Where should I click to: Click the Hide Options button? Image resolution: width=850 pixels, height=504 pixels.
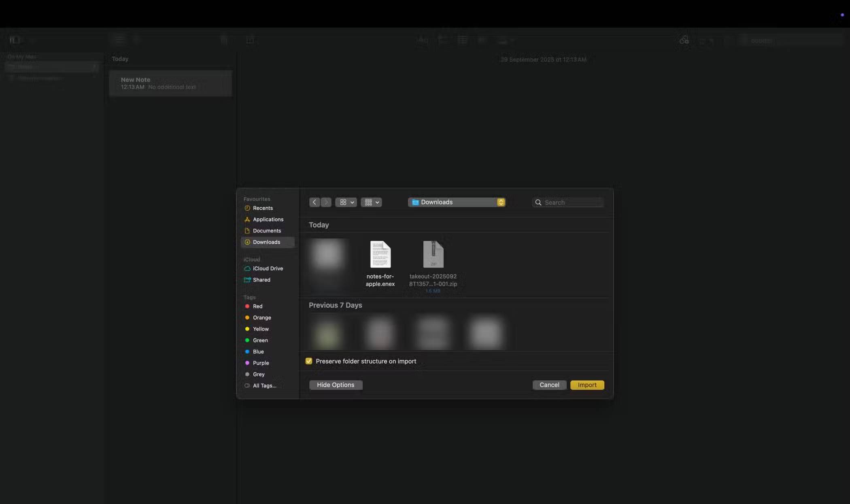click(x=335, y=385)
